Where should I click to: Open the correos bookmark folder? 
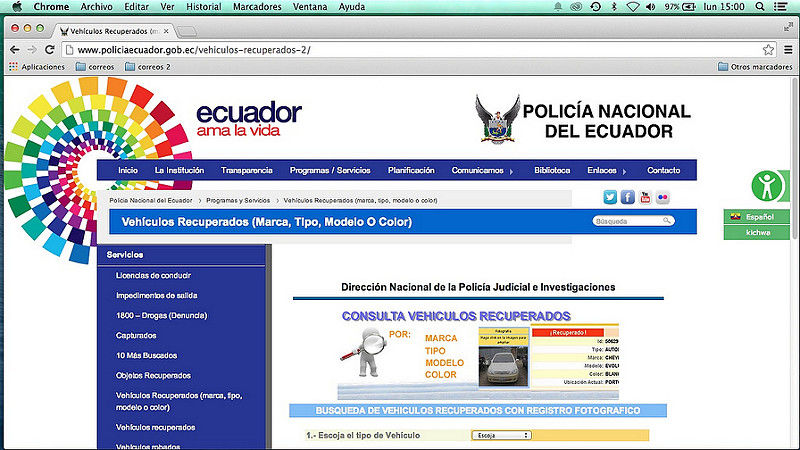[95, 67]
